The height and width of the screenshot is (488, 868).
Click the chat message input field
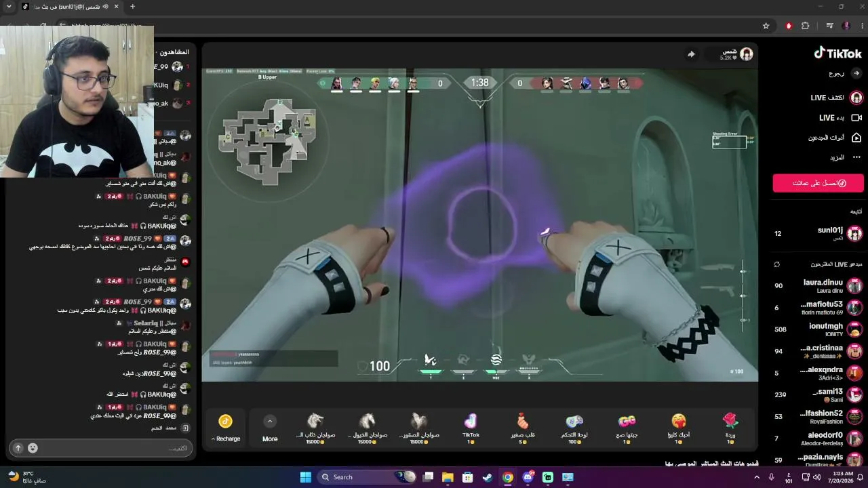[x=108, y=448]
